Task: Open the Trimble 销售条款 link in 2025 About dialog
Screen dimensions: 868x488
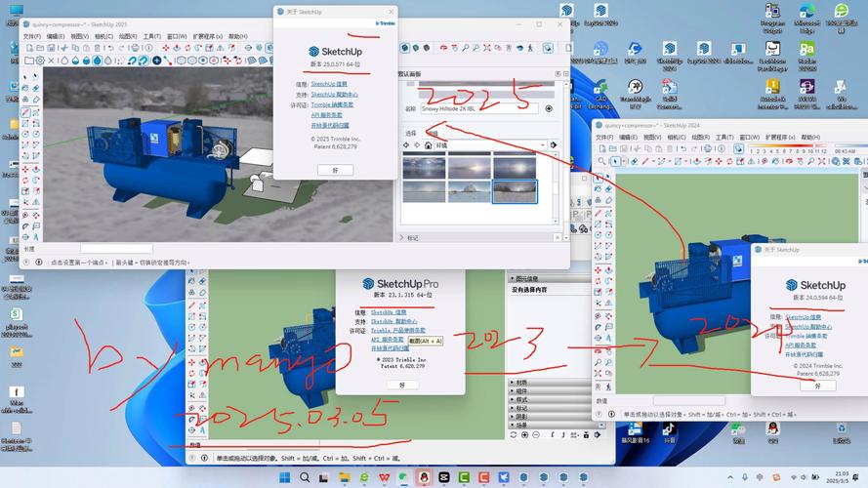Action: [332, 104]
